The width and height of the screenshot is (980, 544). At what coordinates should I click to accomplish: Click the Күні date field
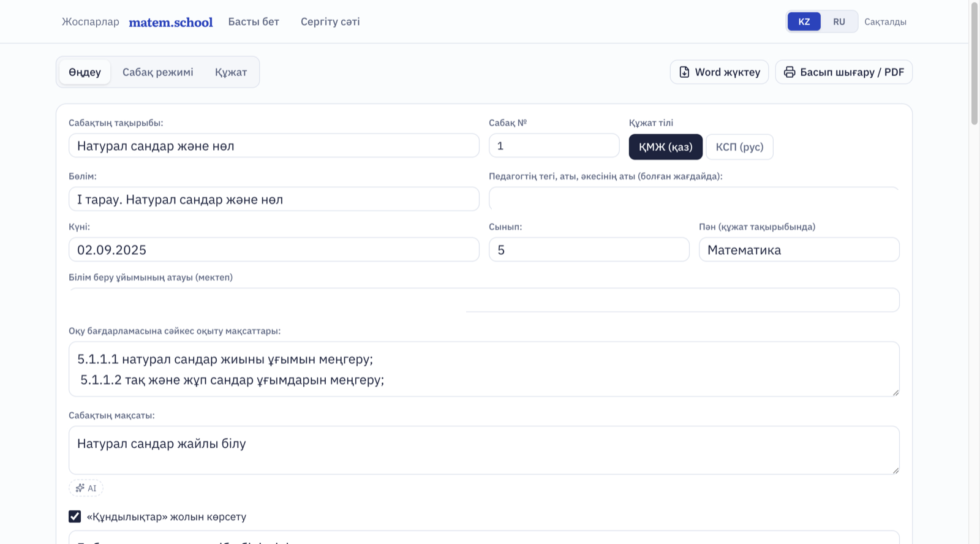(x=274, y=249)
